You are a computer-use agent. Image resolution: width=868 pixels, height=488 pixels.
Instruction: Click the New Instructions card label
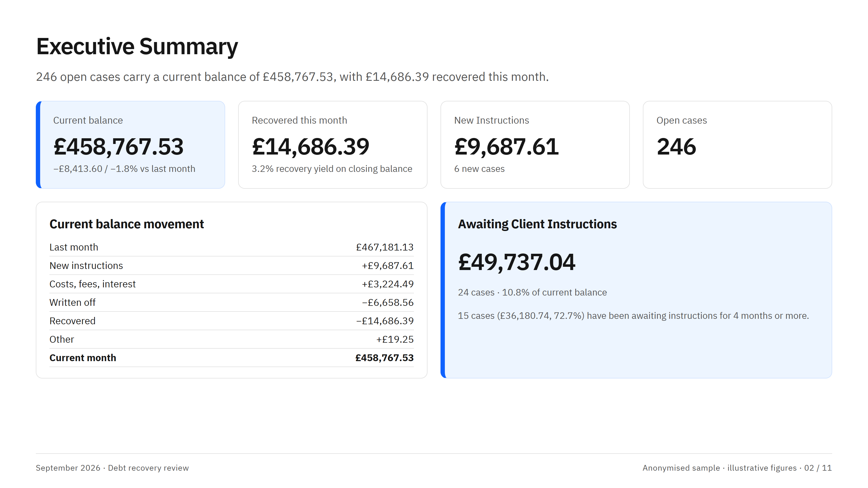[x=491, y=120]
